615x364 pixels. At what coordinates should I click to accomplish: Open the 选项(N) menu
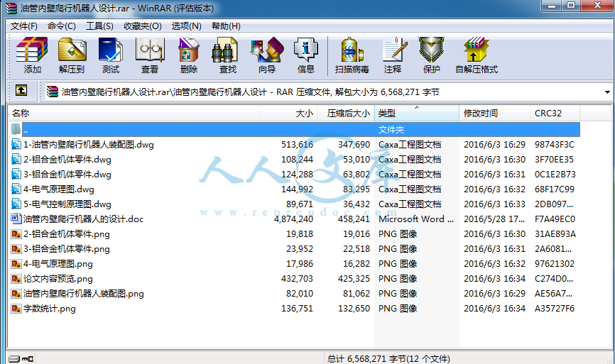186,26
